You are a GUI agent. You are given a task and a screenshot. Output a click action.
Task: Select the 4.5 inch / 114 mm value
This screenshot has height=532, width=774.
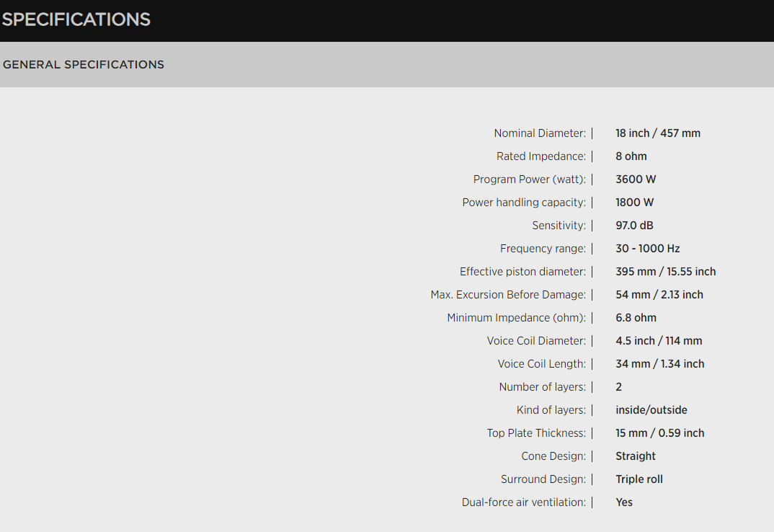pyautogui.click(x=658, y=341)
